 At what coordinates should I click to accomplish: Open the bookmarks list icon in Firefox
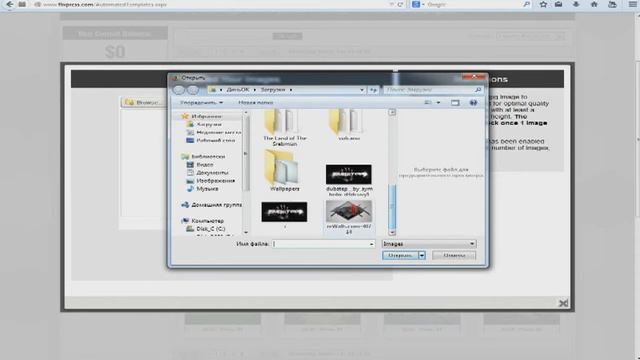click(558, 4)
